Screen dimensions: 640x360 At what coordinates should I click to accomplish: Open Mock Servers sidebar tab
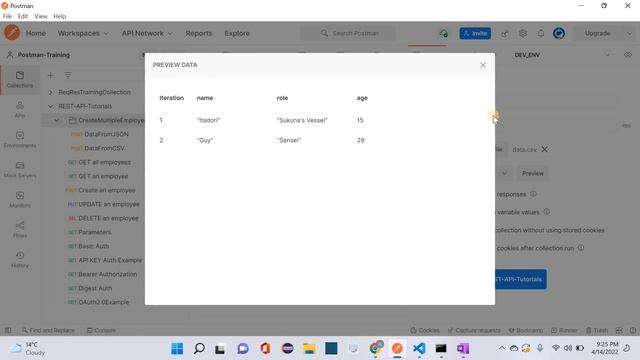point(20,170)
